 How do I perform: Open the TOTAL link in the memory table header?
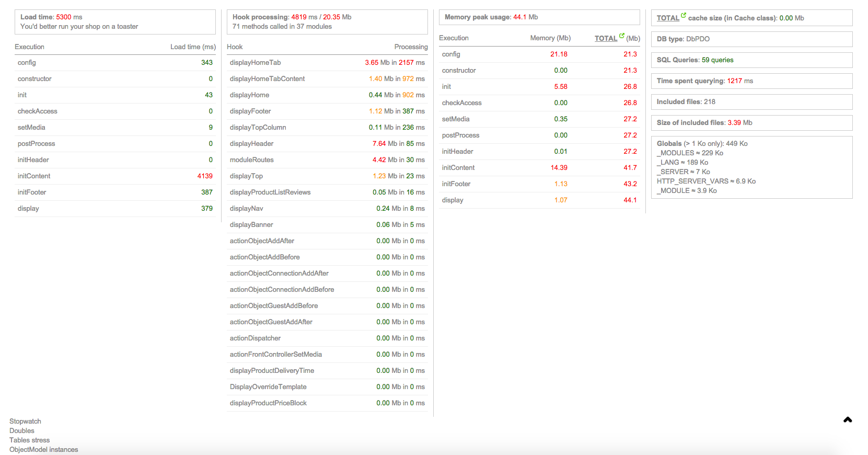pos(606,38)
